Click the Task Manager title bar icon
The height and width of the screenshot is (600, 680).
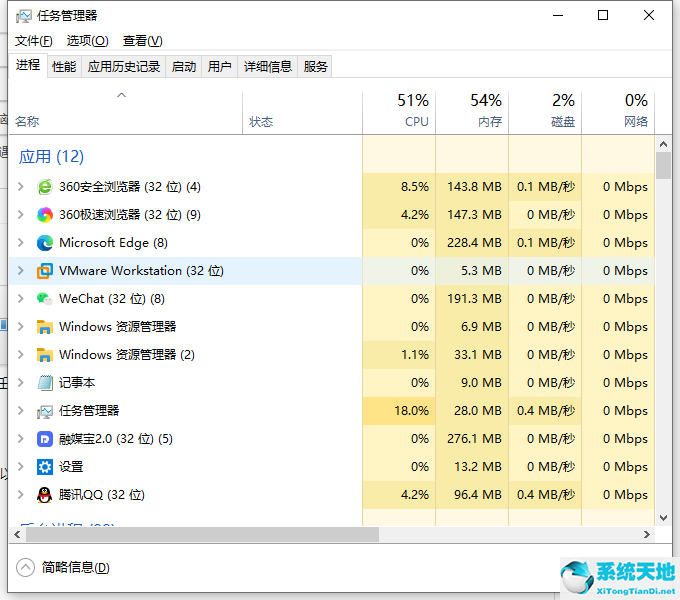click(23, 16)
